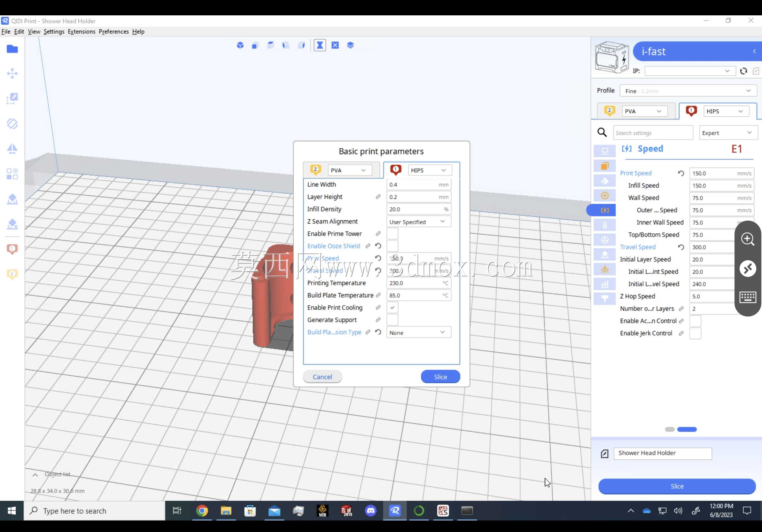The height and width of the screenshot is (532, 762).
Task: Open the Z Seam Alignment dropdown
Action: (418, 221)
